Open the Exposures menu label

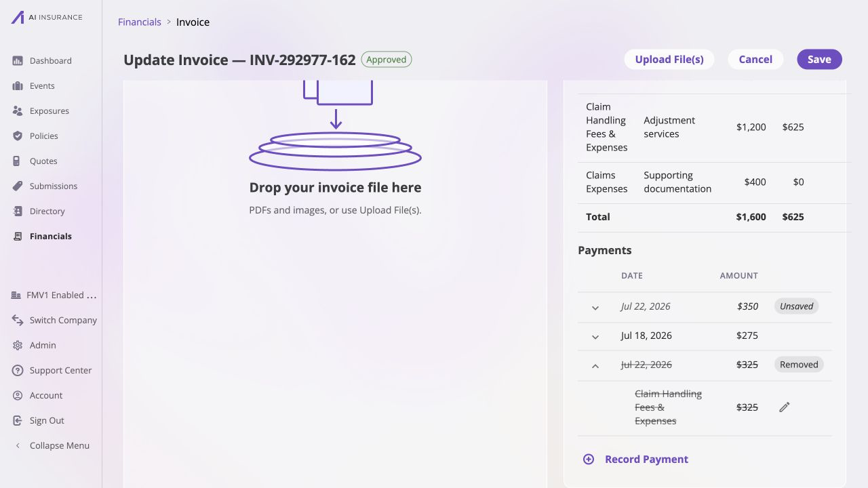point(50,111)
